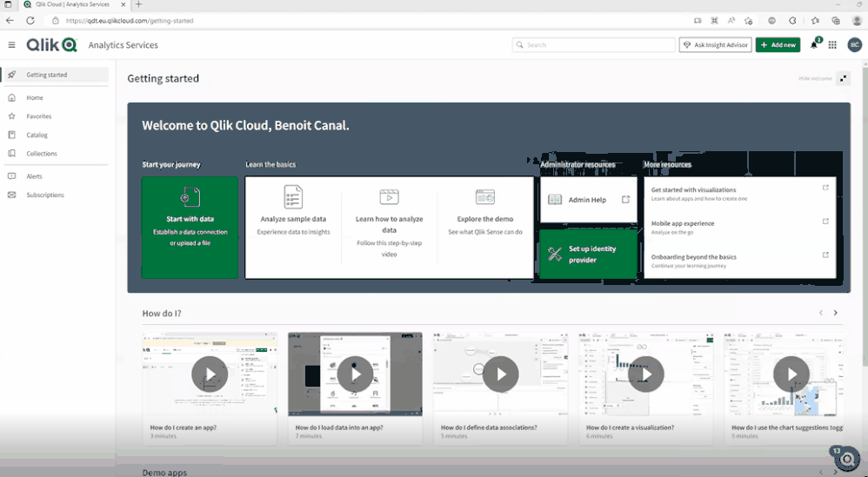868x477 pixels.
Task: Click the Start with data tile
Action: coord(190,228)
